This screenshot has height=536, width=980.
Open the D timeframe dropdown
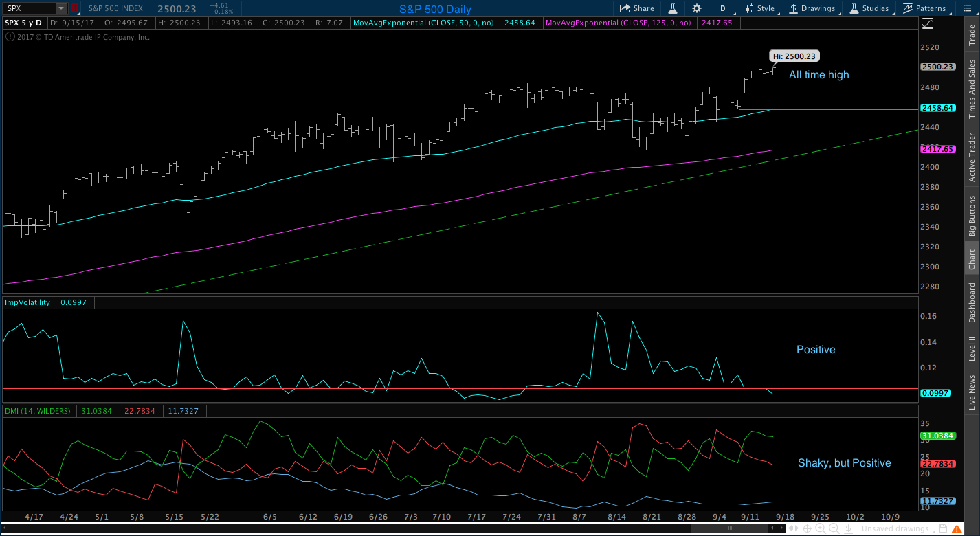pos(722,8)
